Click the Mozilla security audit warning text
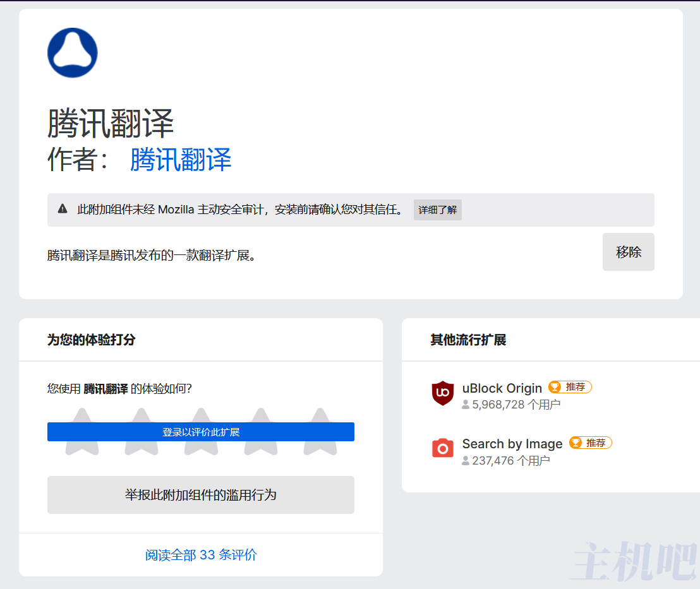The height and width of the screenshot is (589, 700). 239,209
